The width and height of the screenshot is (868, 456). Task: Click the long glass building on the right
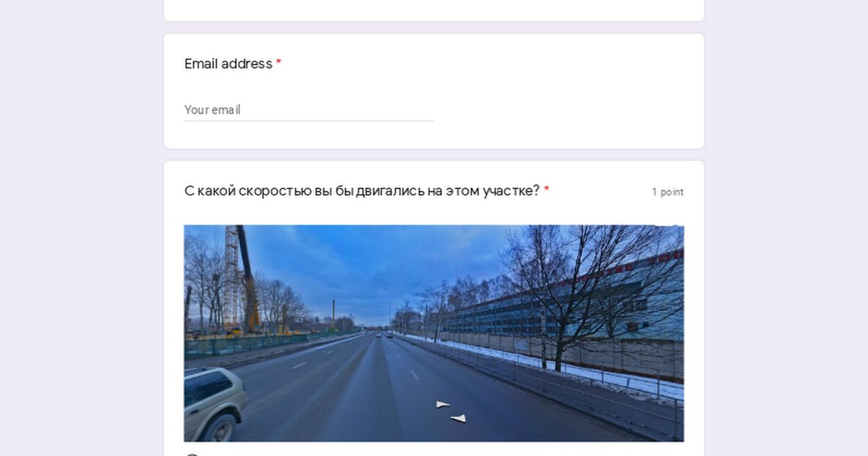[571, 304]
